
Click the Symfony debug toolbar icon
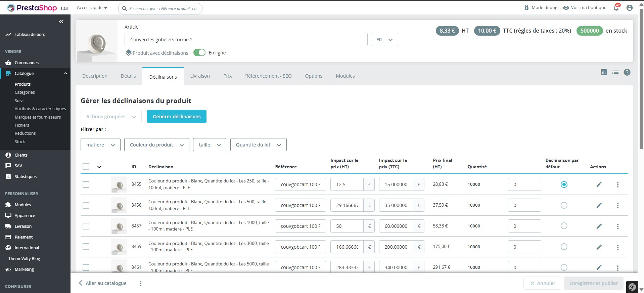[632, 287]
